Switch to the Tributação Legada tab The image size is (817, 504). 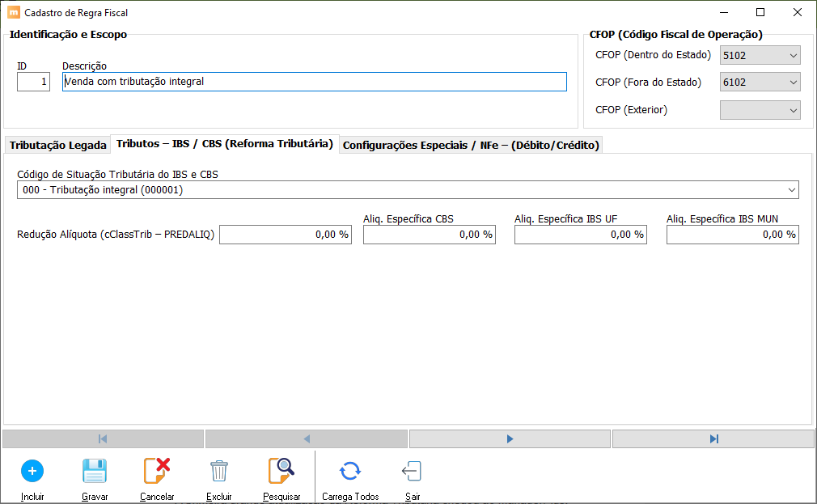click(x=57, y=146)
